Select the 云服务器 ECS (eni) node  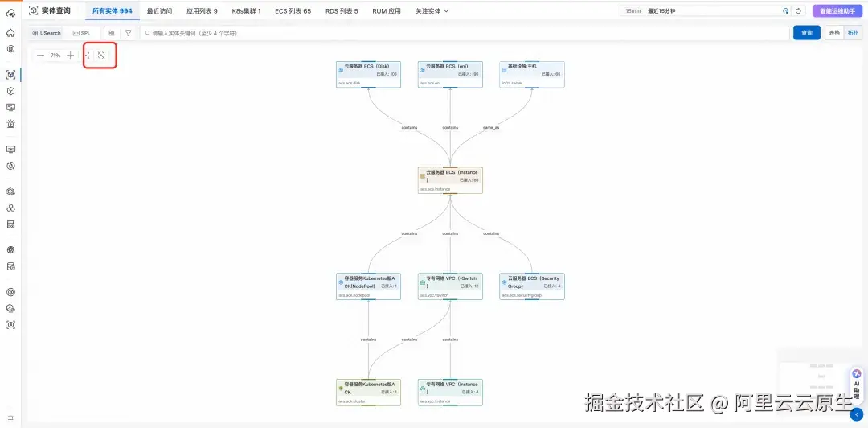(x=450, y=74)
